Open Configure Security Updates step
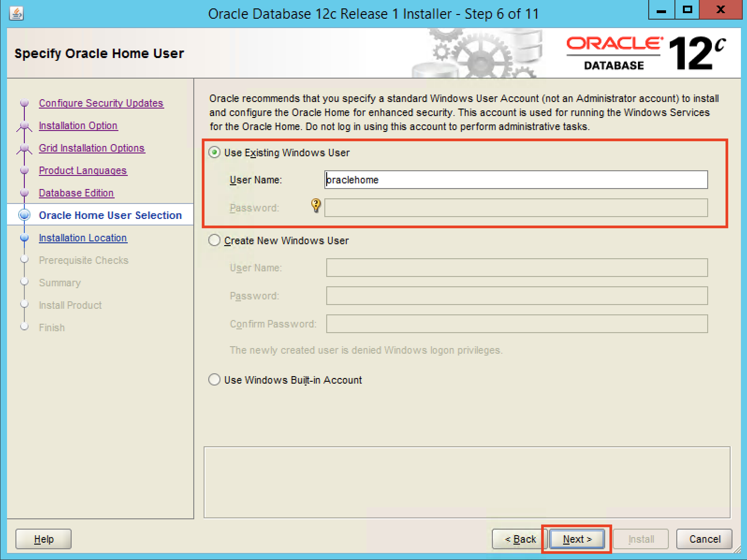Screen dimensions: 747x560 pyautogui.click(x=101, y=103)
